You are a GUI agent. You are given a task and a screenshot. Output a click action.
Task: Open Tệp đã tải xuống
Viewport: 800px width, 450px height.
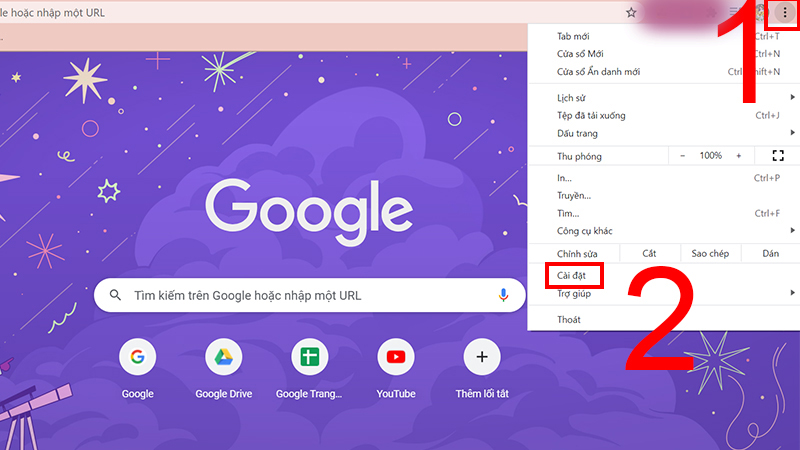664,115
